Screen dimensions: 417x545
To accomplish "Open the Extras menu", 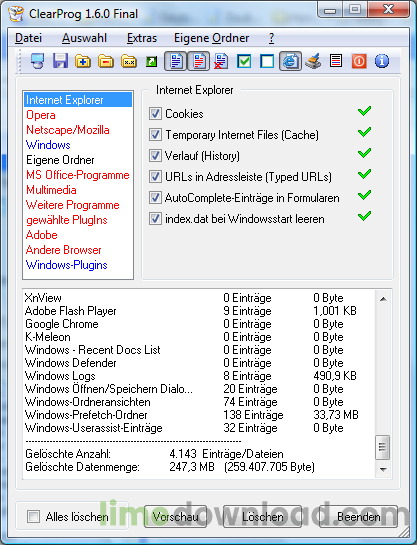I will 142,38.
